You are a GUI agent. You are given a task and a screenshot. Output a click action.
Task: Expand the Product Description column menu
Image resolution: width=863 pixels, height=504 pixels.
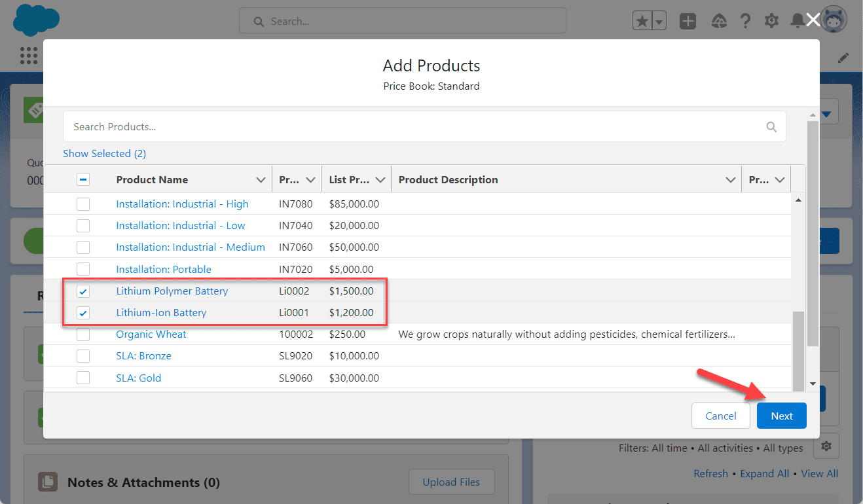(x=731, y=179)
